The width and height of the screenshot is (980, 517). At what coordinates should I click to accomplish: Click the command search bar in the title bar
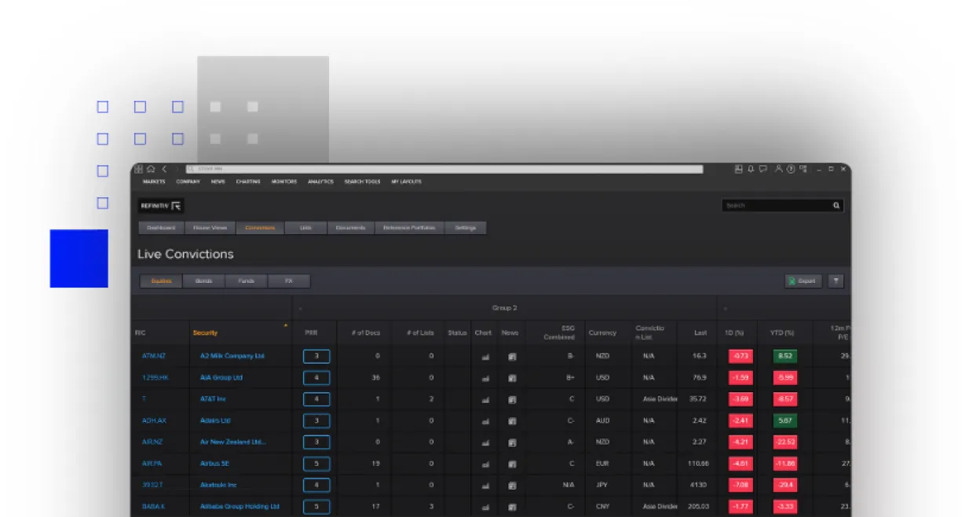(444, 169)
